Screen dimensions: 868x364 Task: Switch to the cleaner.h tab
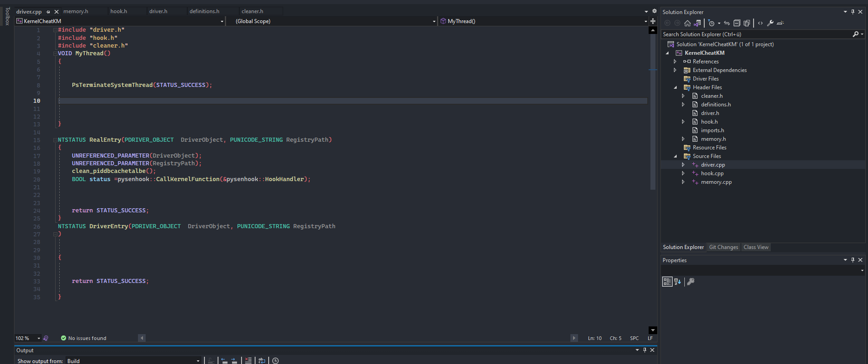coord(252,11)
